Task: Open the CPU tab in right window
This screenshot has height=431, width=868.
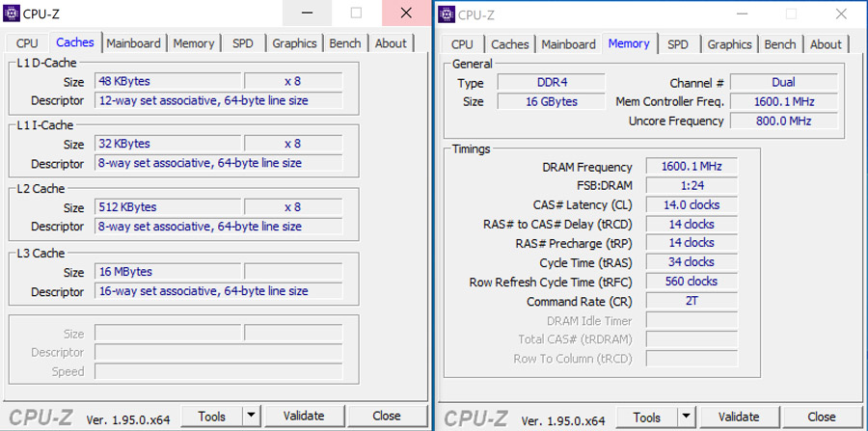Action: (x=462, y=44)
